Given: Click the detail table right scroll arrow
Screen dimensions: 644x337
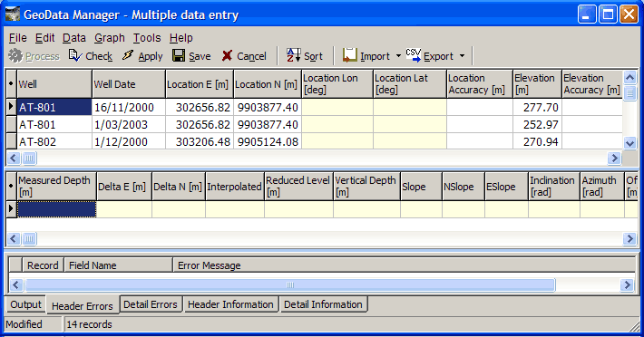Looking at the screenshot, I should coord(629,238).
